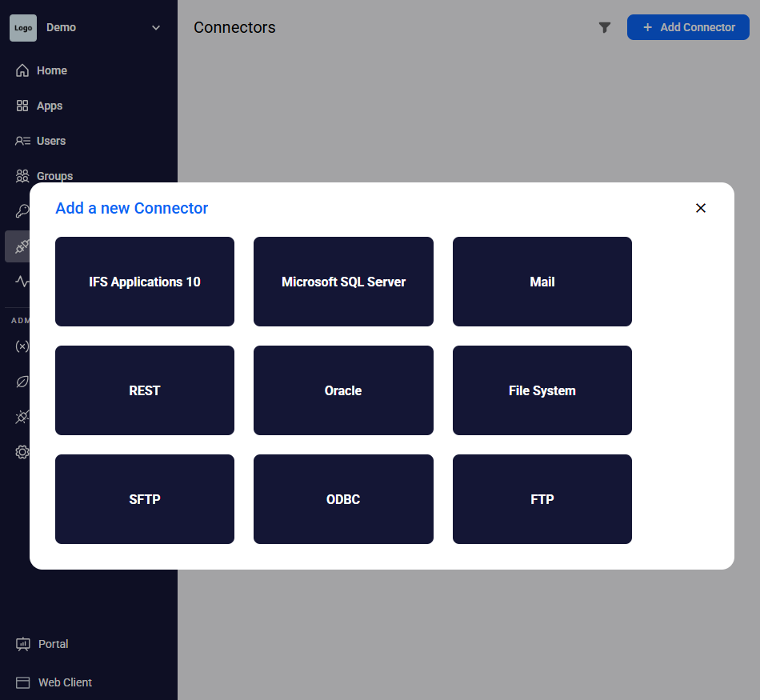
Task: Choose the ODBC connector tile
Action: coord(343,499)
